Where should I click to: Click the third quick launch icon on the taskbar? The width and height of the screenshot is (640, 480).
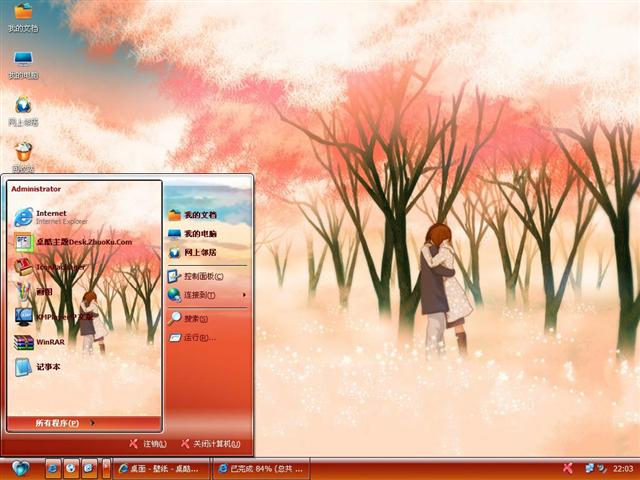pos(89,468)
